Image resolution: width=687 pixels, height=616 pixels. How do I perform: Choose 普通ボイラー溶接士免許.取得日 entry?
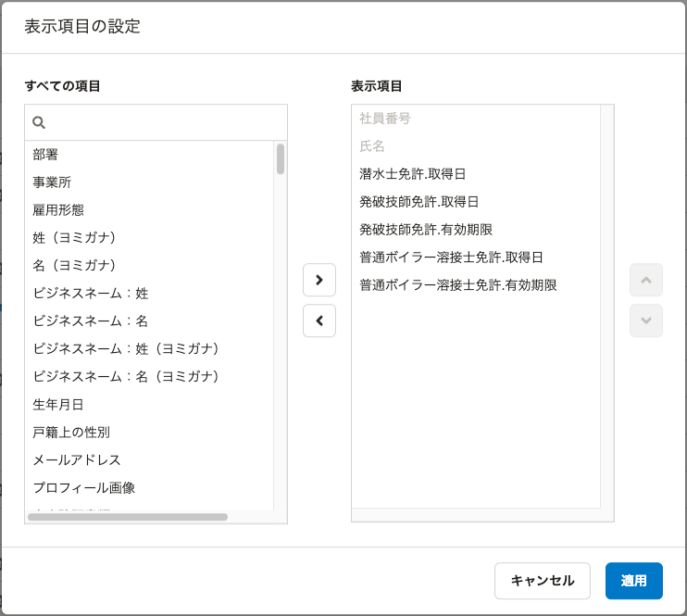tap(451, 258)
